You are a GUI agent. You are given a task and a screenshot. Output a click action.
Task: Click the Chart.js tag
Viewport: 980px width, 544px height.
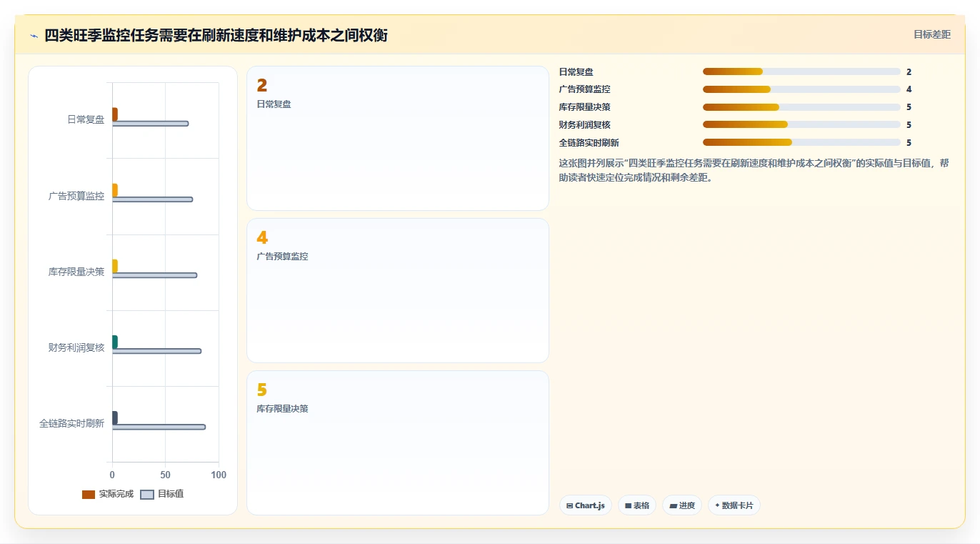[586, 505]
